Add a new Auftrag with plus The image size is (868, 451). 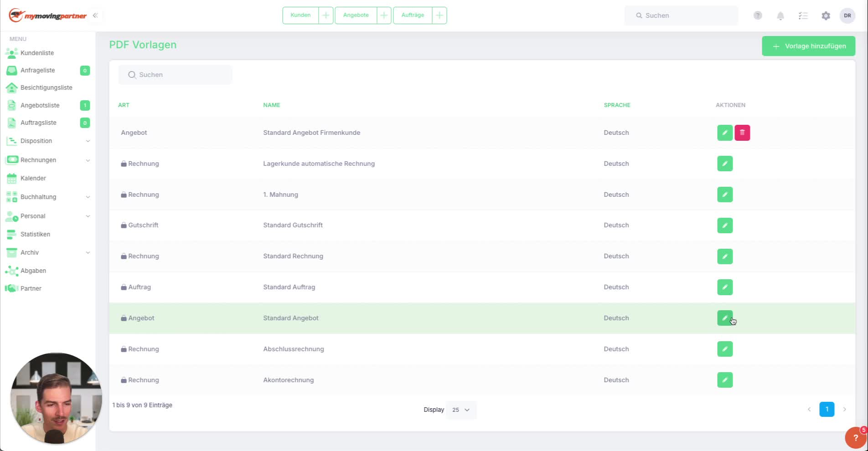439,15
